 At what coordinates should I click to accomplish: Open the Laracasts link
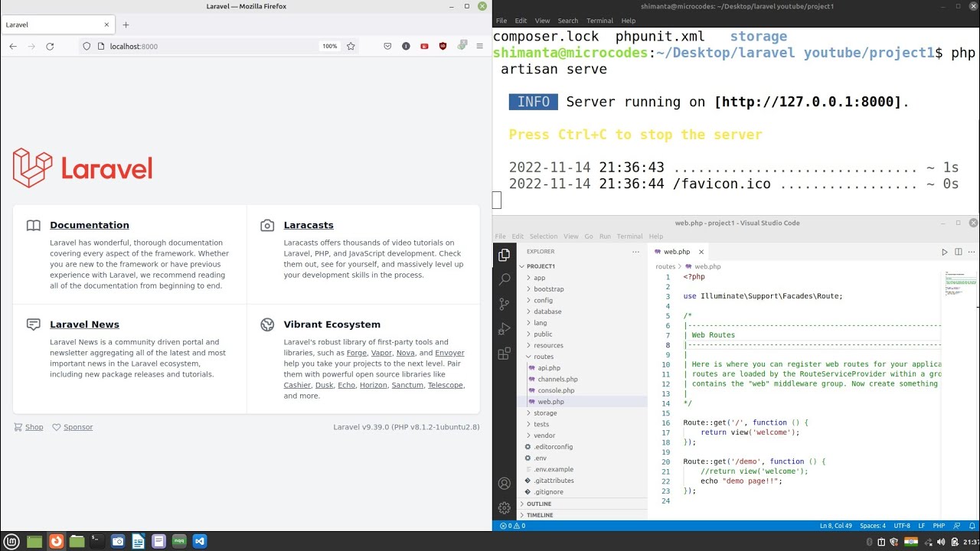click(309, 225)
